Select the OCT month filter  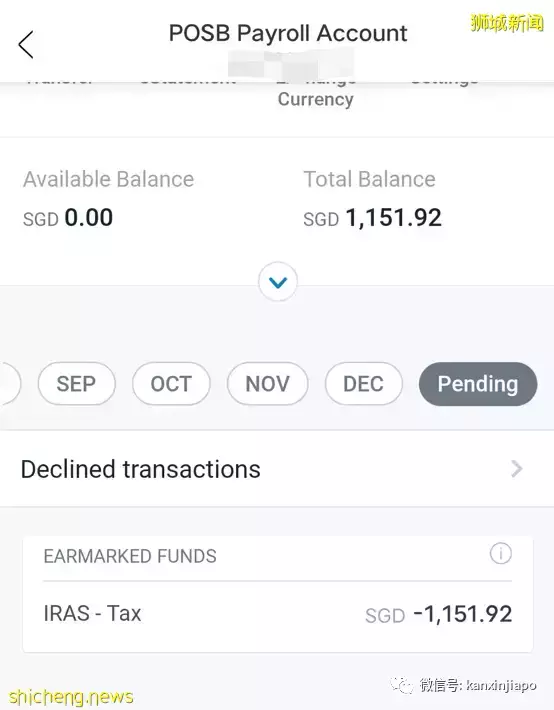(171, 384)
